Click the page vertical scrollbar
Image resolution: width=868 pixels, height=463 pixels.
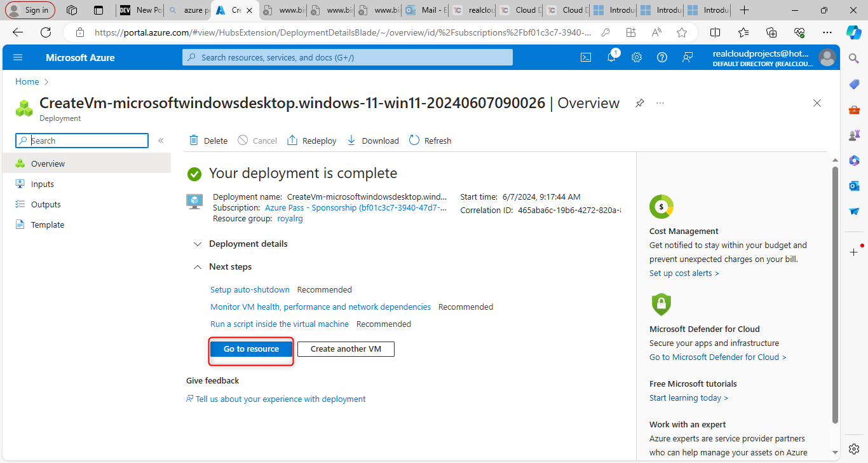[835, 294]
